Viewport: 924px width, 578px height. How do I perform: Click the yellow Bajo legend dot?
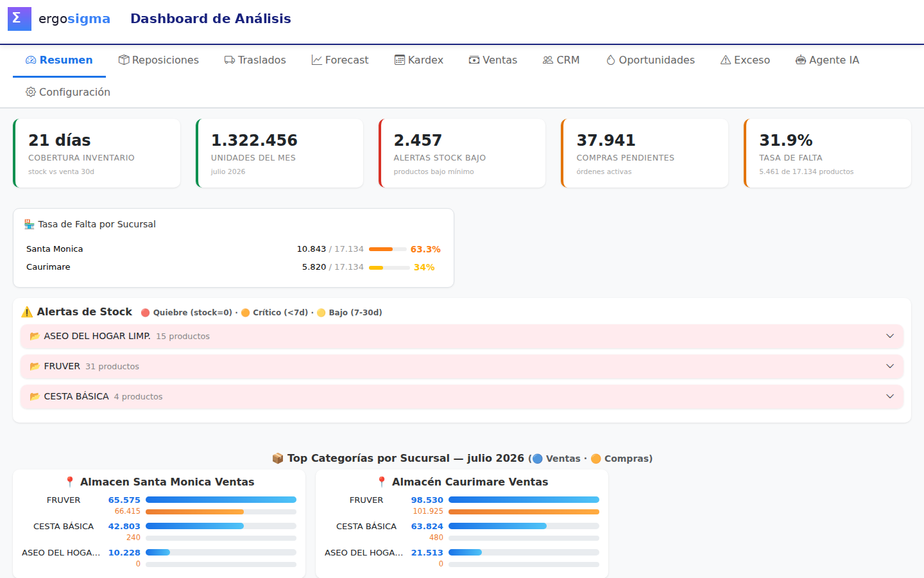coord(321,313)
